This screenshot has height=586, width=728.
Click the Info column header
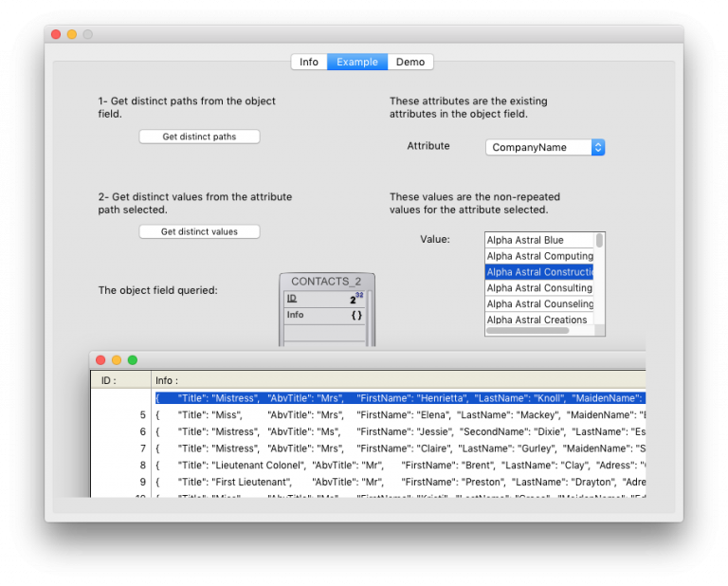pos(398,380)
